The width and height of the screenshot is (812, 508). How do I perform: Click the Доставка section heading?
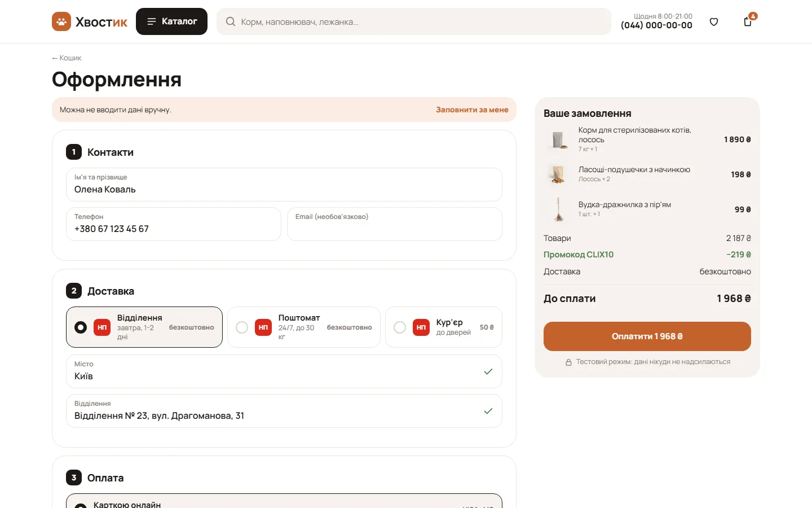111,291
